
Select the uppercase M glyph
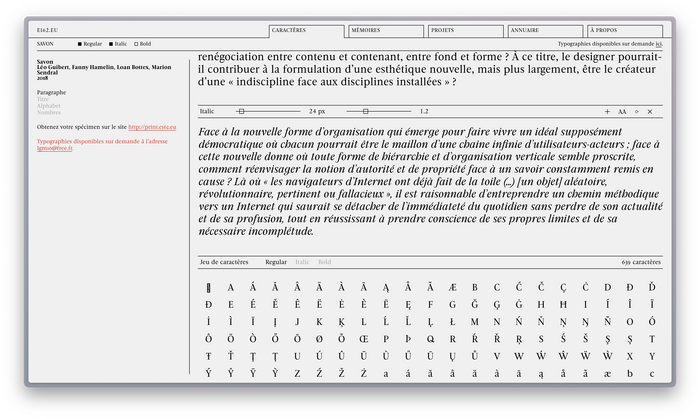point(475,322)
